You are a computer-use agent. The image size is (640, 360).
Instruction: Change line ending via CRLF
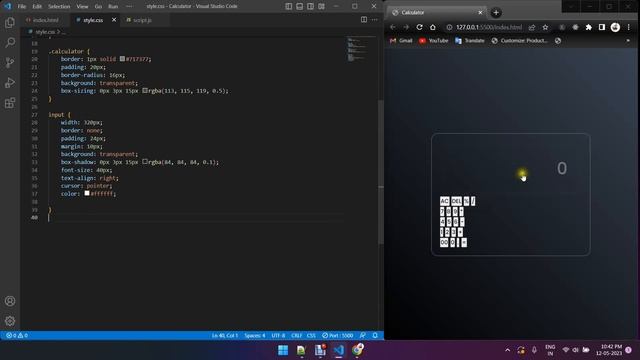tap(297, 336)
